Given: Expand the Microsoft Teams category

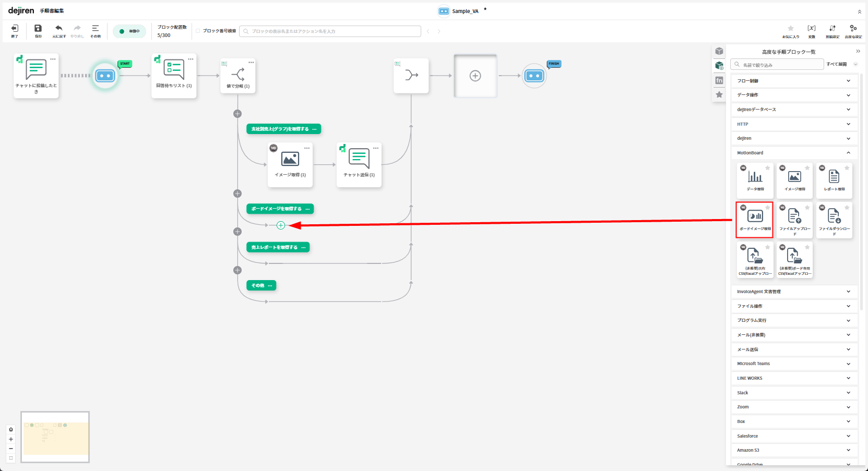Looking at the screenshot, I should (792, 364).
